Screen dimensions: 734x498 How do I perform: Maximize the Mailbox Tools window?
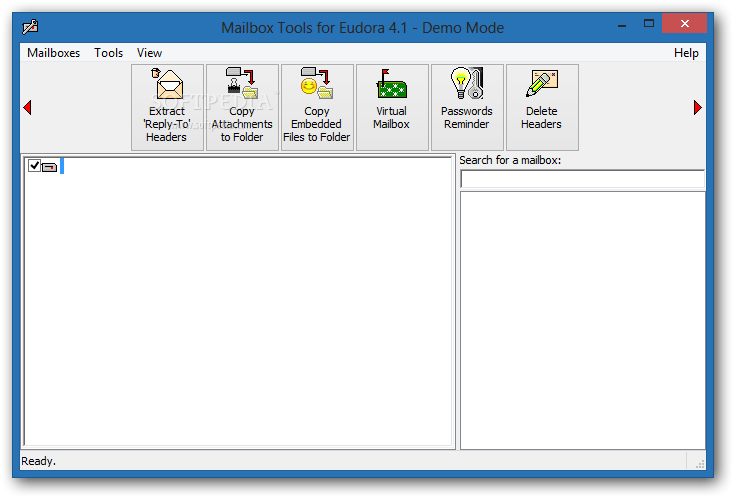[648, 23]
